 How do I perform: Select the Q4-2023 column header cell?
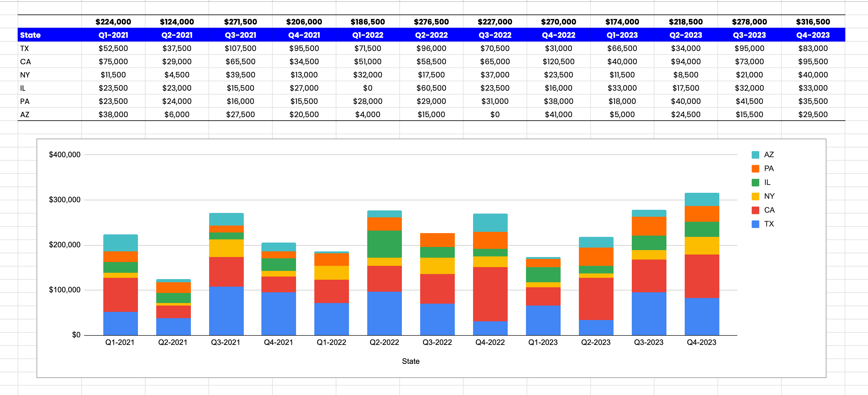click(x=813, y=35)
